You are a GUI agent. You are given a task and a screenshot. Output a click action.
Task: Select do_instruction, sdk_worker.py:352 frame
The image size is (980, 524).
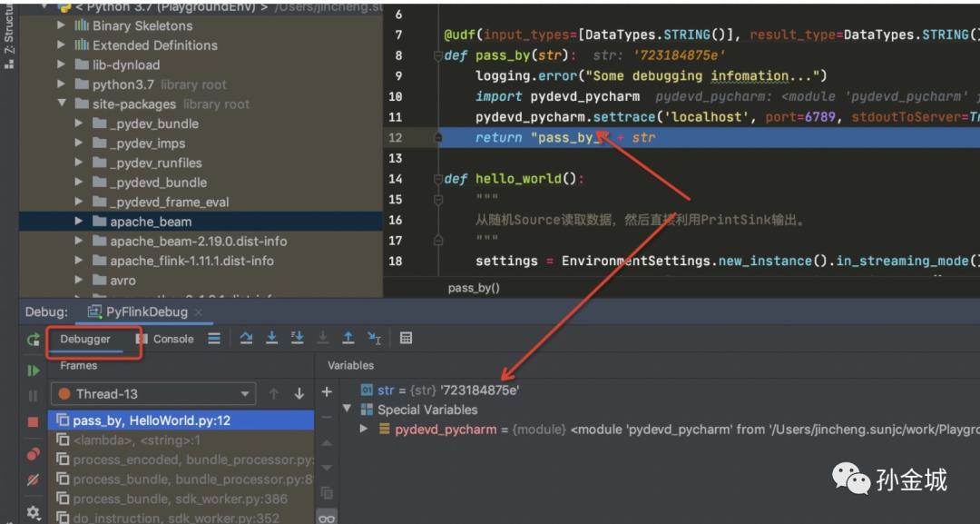(181, 518)
